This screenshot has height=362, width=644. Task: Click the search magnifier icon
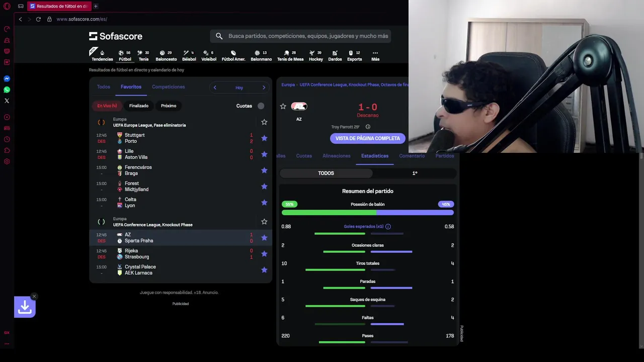click(x=219, y=36)
